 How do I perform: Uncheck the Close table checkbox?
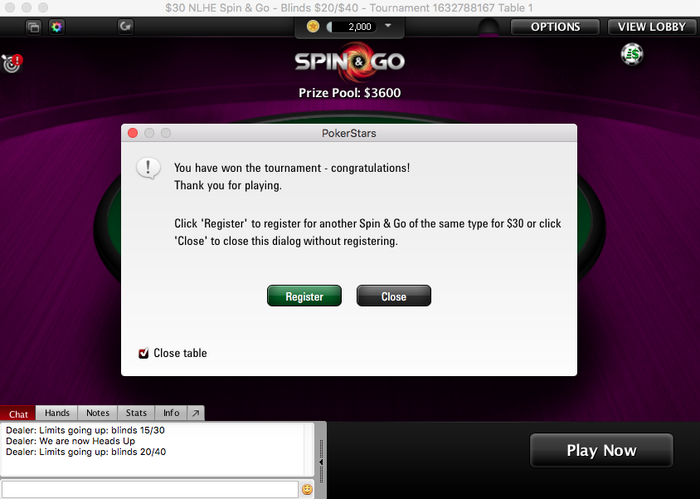click(x=143, y=353)
